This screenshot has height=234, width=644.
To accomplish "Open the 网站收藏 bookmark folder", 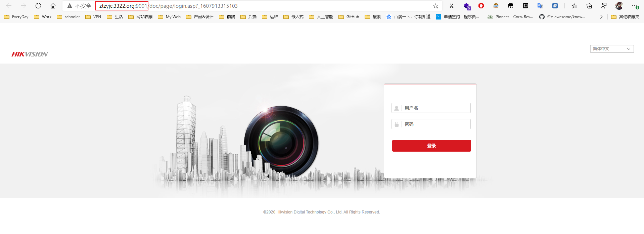I will point(140,17).
